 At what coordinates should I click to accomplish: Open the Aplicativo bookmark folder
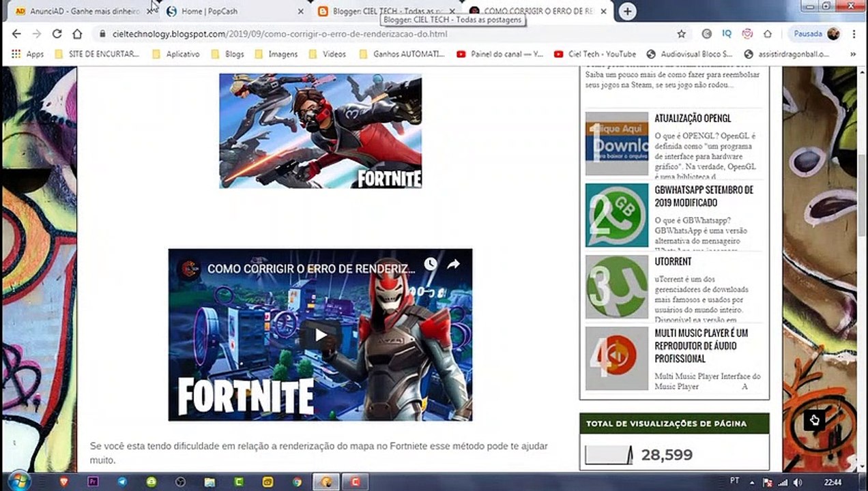pyautogui.click(x=176, y=54)
